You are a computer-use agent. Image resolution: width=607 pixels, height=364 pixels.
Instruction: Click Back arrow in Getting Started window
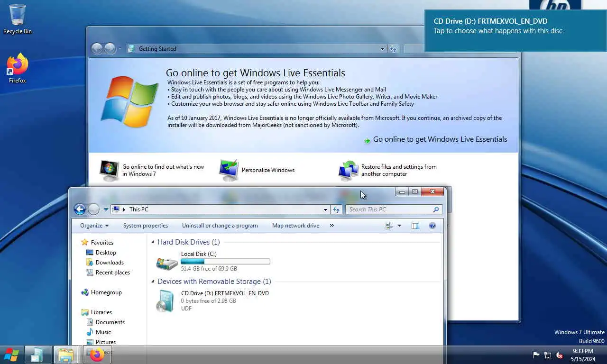coord(97,48)
